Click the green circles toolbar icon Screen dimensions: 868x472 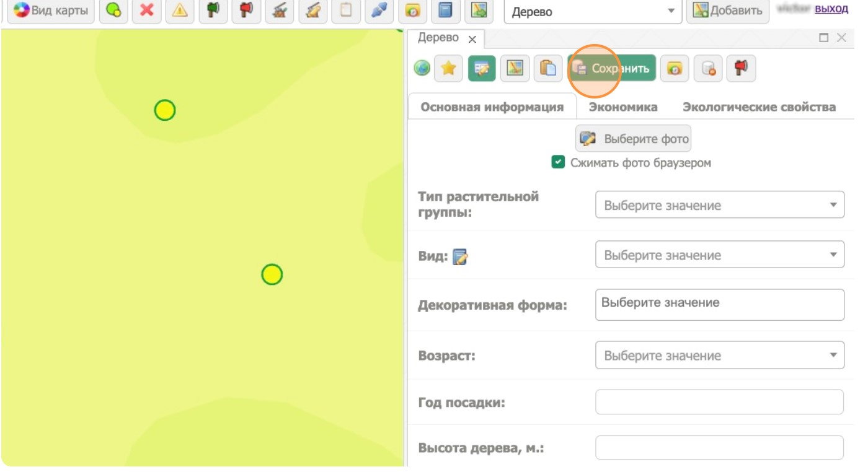pyautogui.click(x=113, y=11)
